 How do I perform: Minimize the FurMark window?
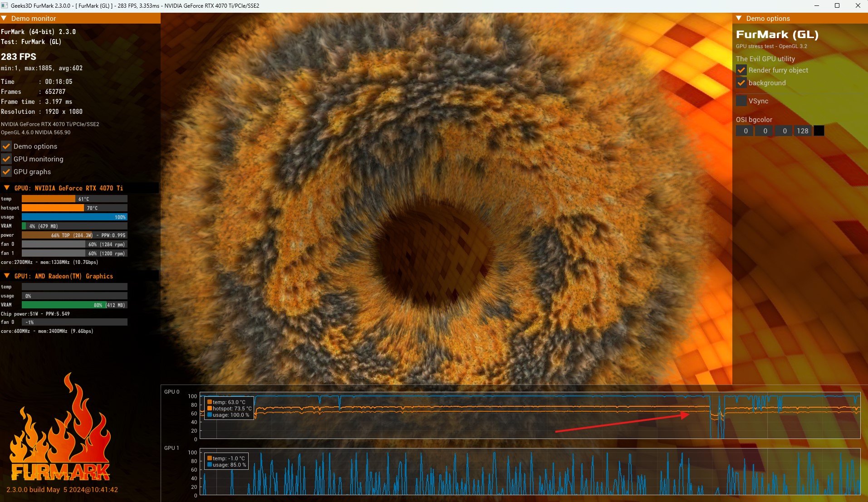[817, 6]
